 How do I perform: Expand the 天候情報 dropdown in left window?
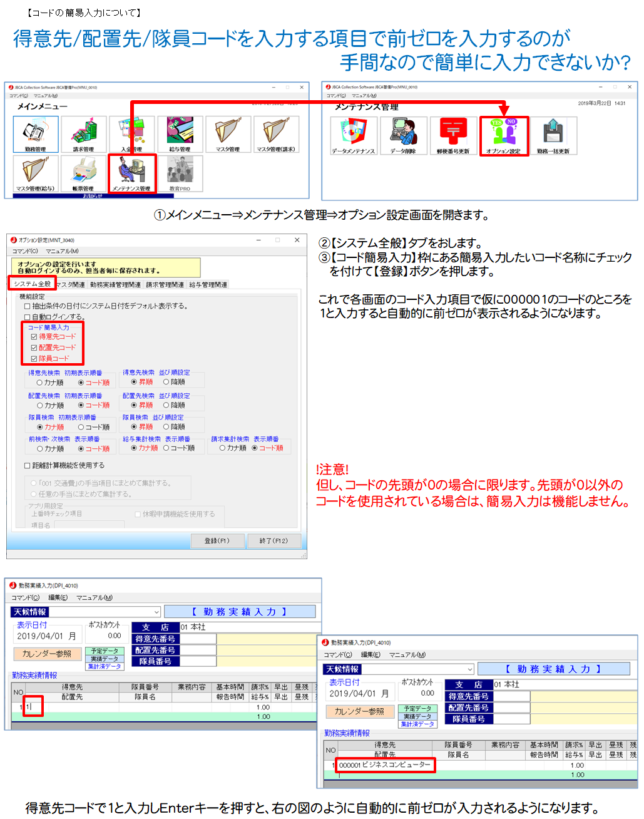tap(156, 612)
